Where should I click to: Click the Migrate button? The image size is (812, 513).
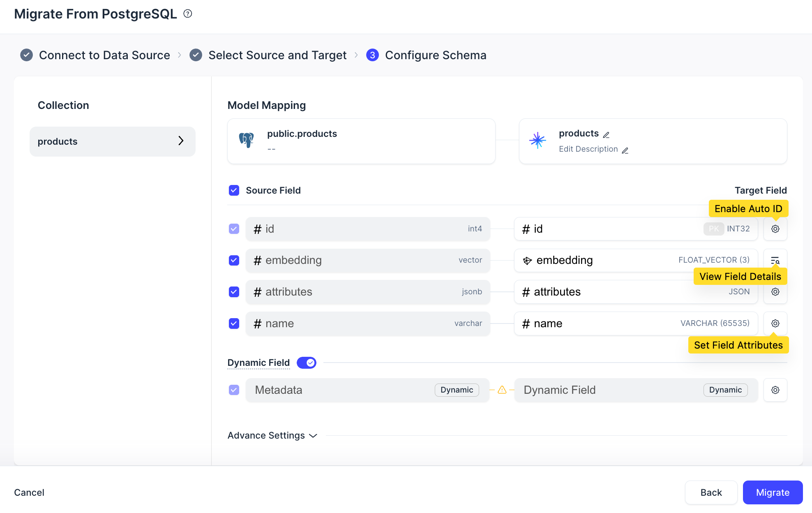click(x=773, y=492)
